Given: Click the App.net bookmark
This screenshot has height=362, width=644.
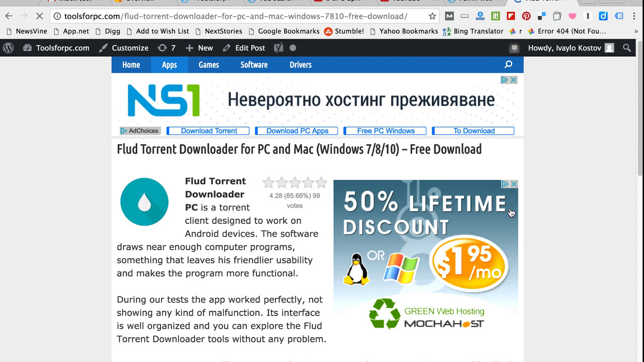Looking at the screenshot, I should click(71, 31).
